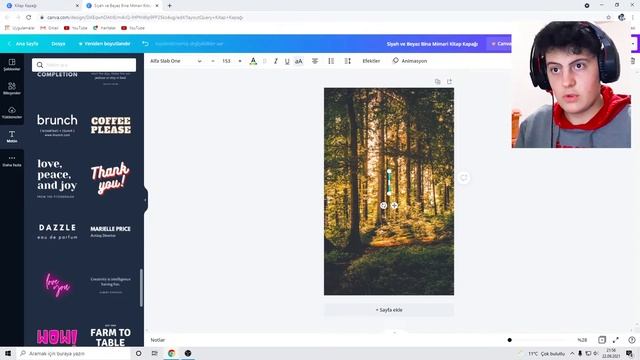
Task: Toggle uppercase aA formatting
Action: (299, 61)
